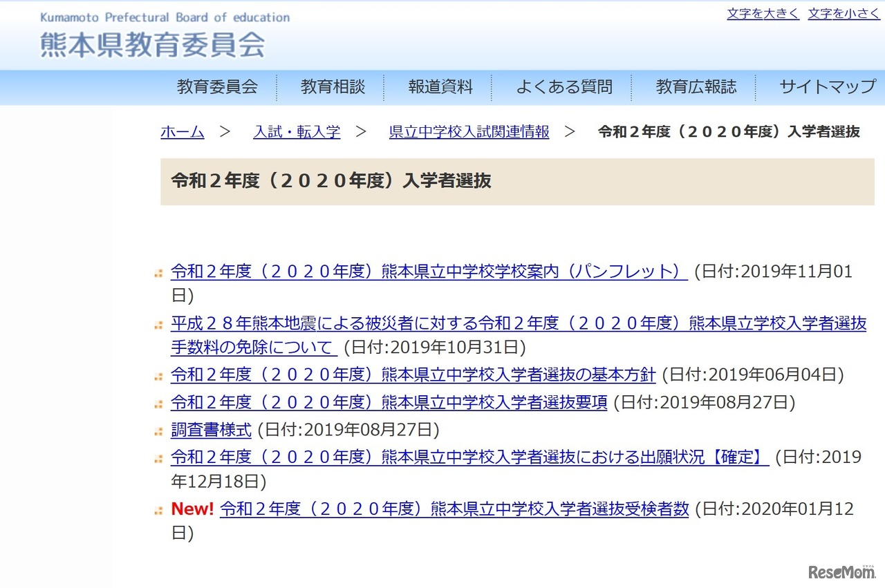Open 県立中学校入試関連情報 breadcrumb link

coord(468,132)
